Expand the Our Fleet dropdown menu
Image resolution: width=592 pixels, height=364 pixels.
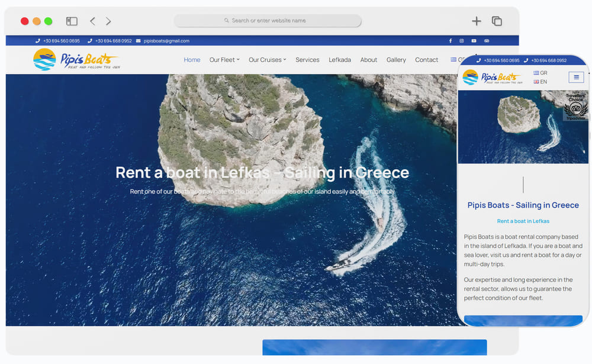tap(224, 60)
